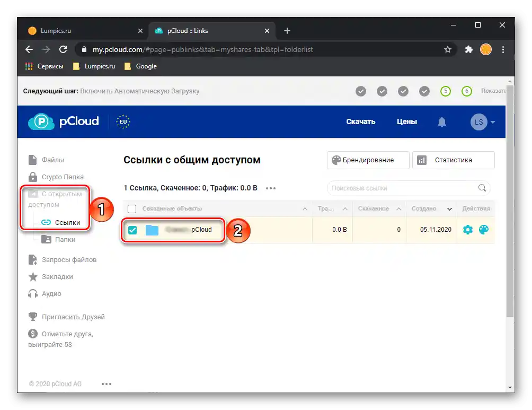Toggle the select-all checkbox in table header

(132, 208)
